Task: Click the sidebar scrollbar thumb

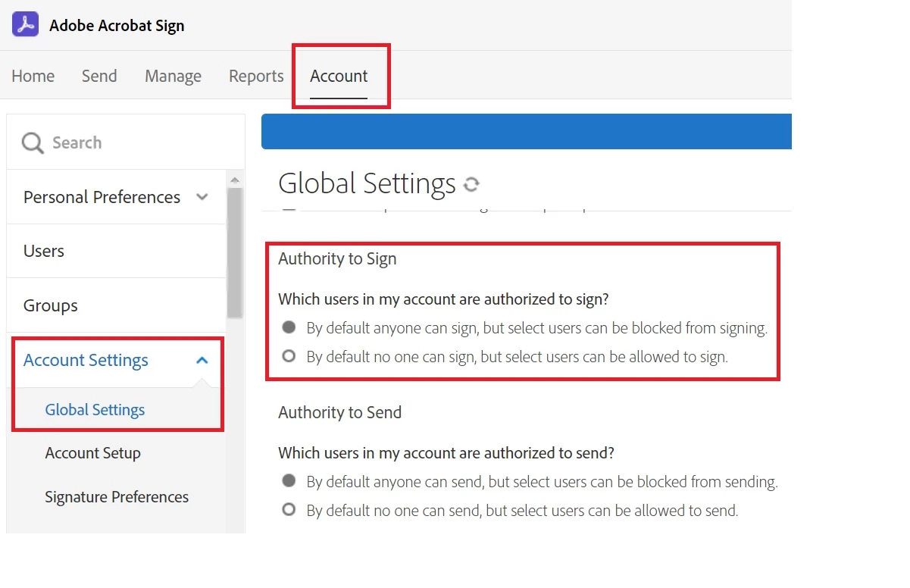Action: click(x=235, y=252)
